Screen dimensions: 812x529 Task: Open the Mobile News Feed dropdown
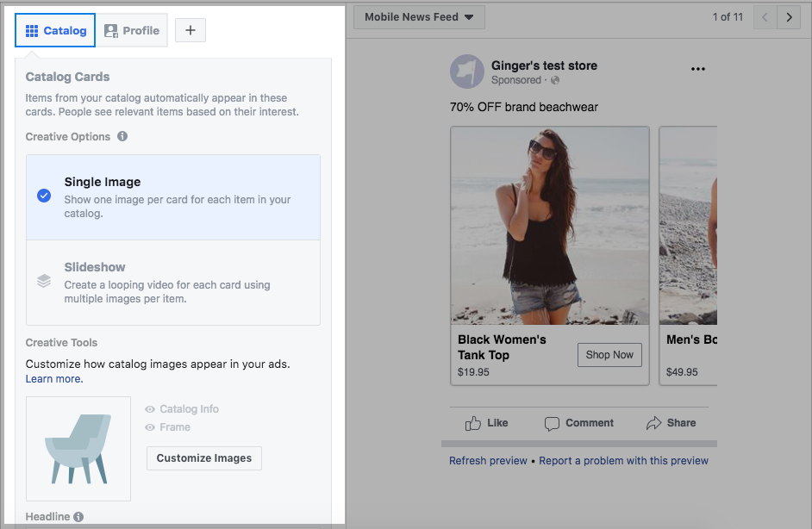coord(419,17)
